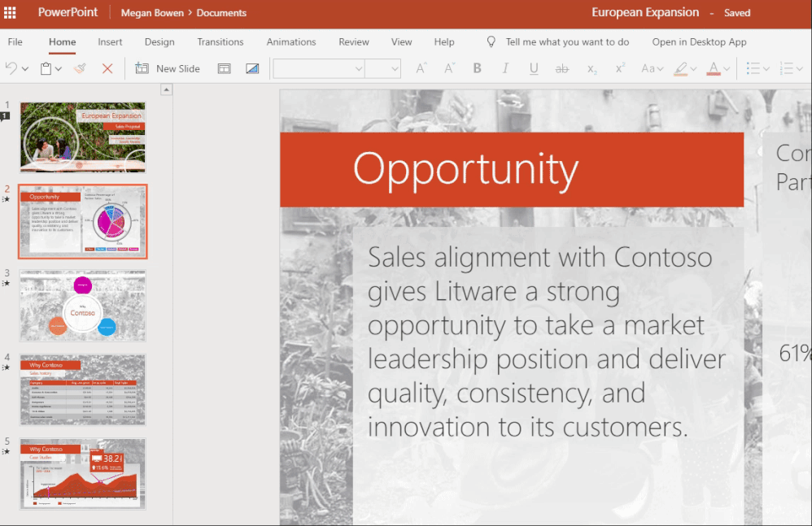
Task: Click the PowerPoint app title
Action: (x=68, y=12)
